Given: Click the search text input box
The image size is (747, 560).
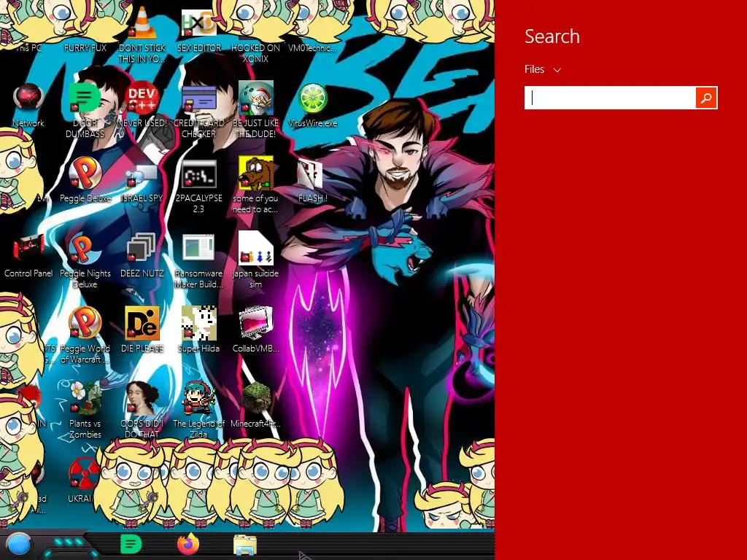Looking at the screenshot, I should click(610, 98).
